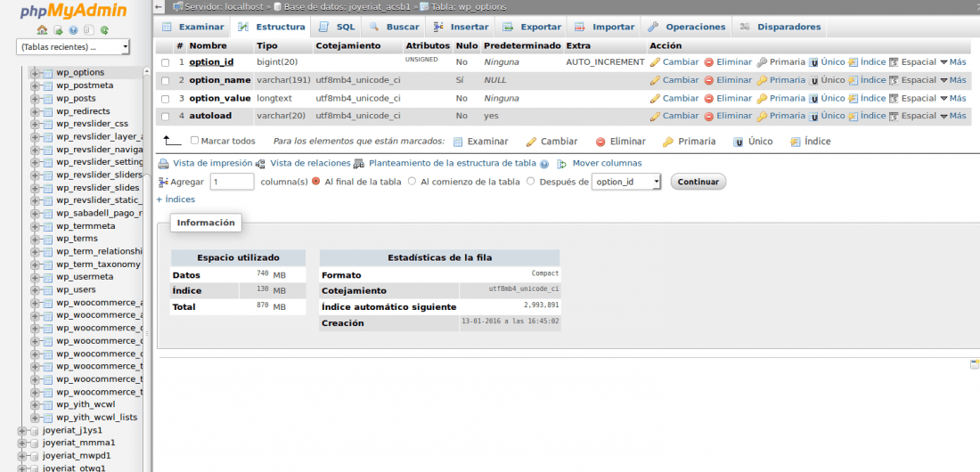This screenshot has width=980, height=472.
Task: Click the red Eliminar icon for option_name
Action: pos(709,80)
